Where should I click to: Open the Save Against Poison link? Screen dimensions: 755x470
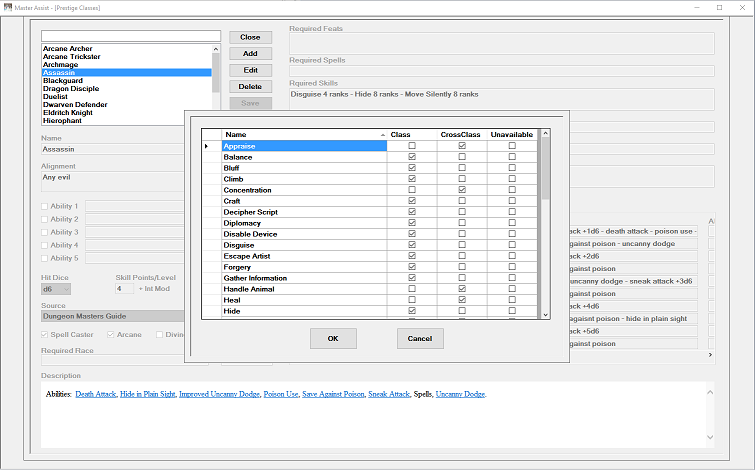click(333, 394)
